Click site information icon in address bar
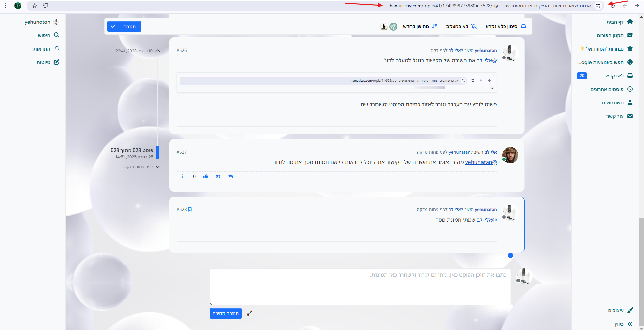The image size is (644, 330). (598, 6)
